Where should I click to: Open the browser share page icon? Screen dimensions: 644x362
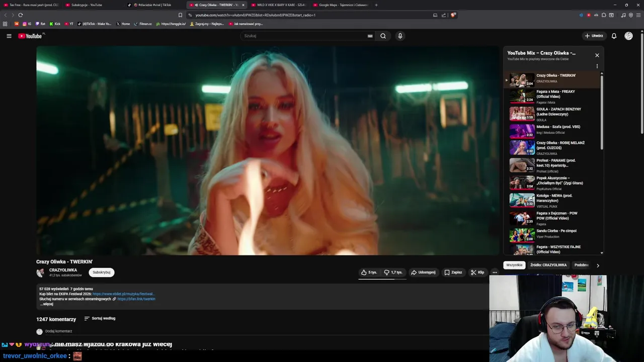coord(443,15)
